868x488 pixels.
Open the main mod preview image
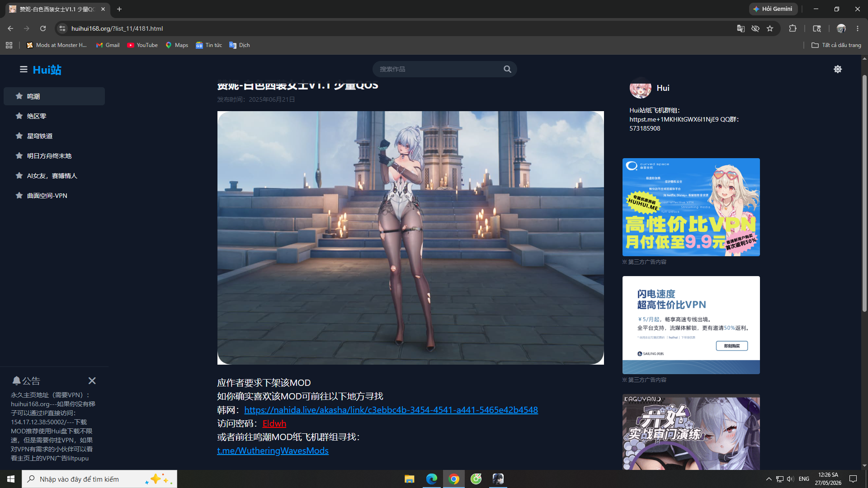coord(410,238)
